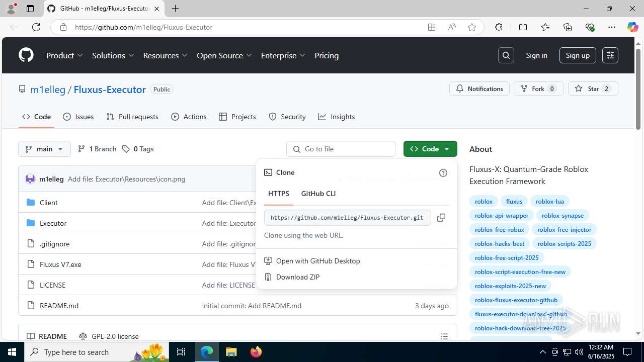The width and height of the screenshot is (644, 362).
Task: Favorite this page with star icon
Action: point(472,27)
